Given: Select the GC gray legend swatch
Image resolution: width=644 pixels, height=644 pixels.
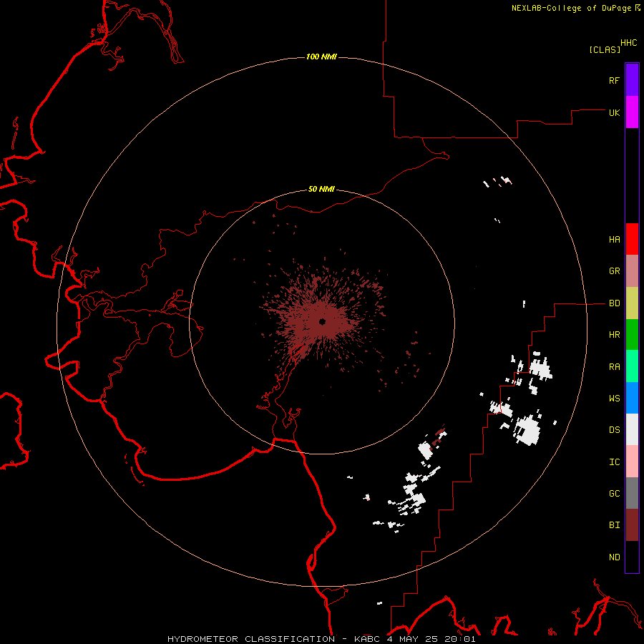Looking at the screenshot, I should (632, 493).
